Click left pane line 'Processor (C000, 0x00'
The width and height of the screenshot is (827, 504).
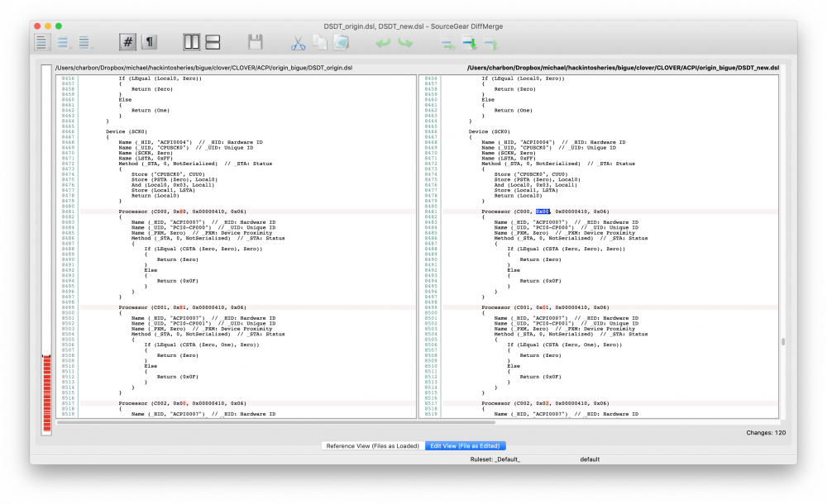pyautogui.click(x=182, y=212)
